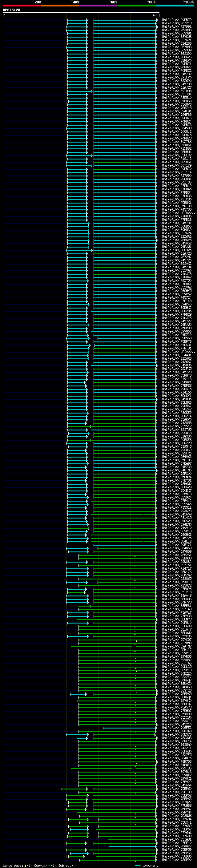Select hit UniRef100_B3VKU8

click(x=177, y=37)
